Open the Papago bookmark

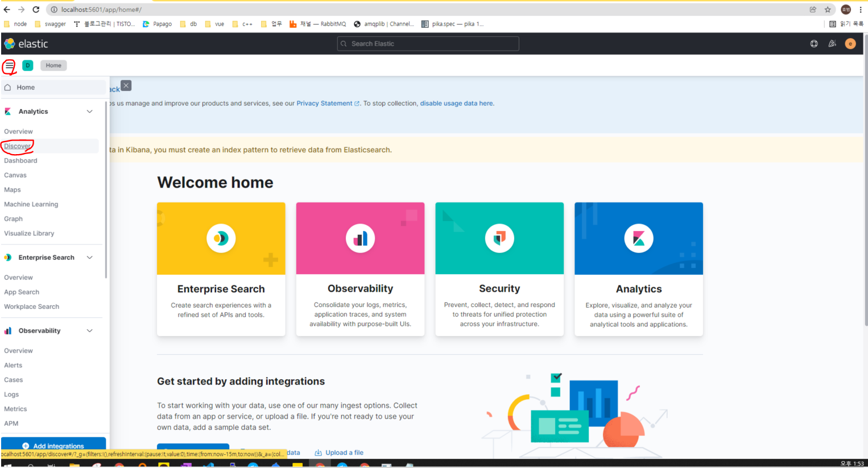coord(157,24)
